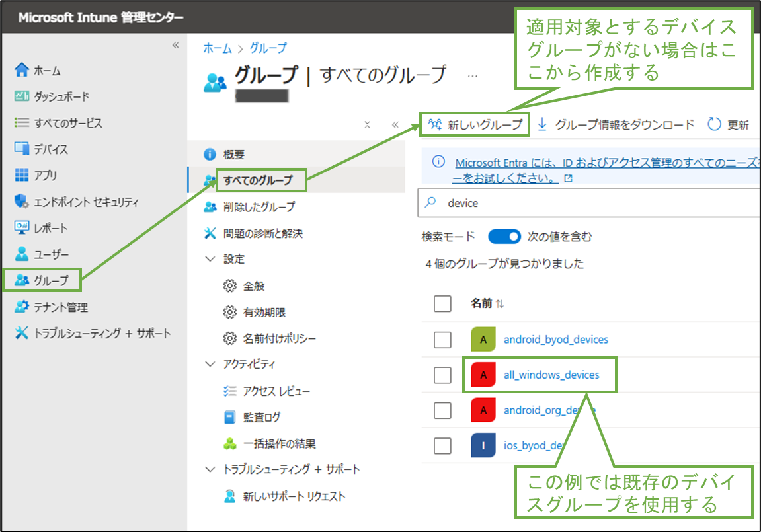The width and height of the screenshot is (761, 532).
Task: Collapse the group menu pane chevron
Action: (395, 125)
